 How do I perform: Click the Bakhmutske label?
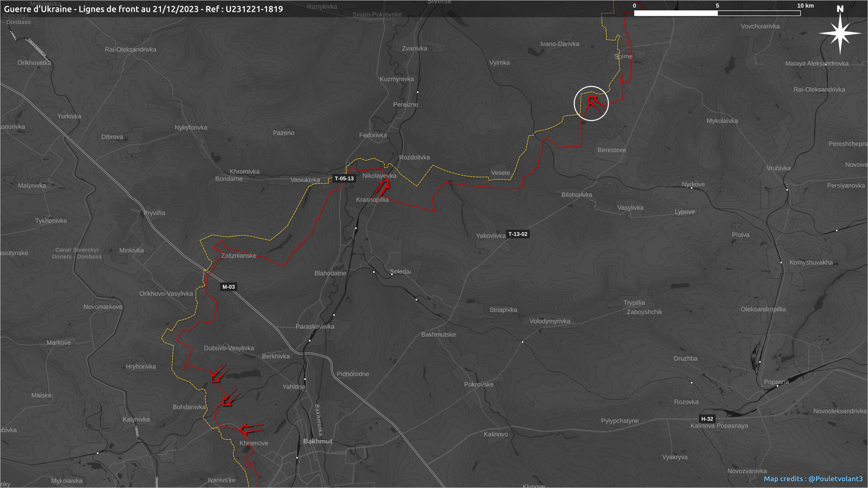[439, 335]
